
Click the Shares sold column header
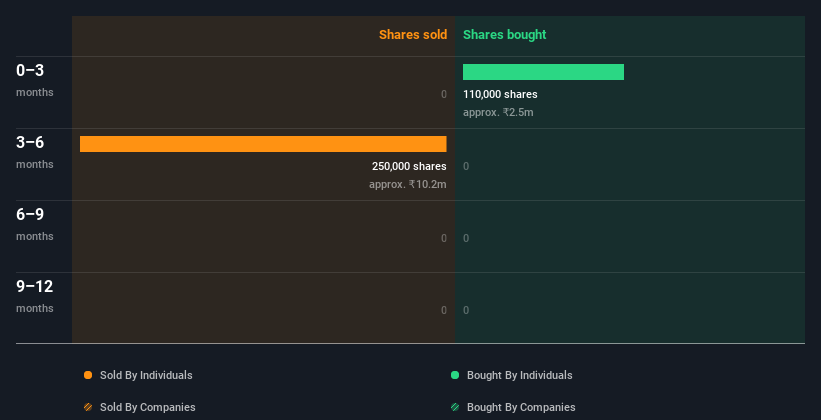pos(413,35)
